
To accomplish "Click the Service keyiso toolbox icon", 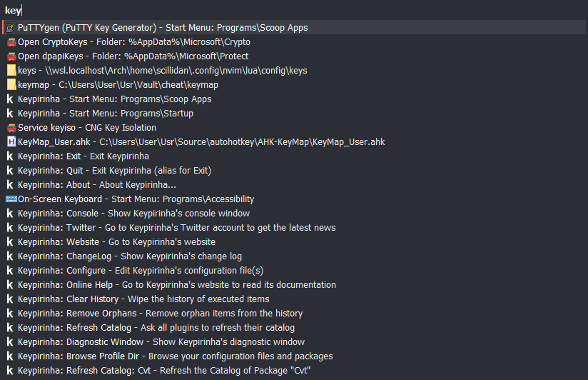I will (11, 128).
